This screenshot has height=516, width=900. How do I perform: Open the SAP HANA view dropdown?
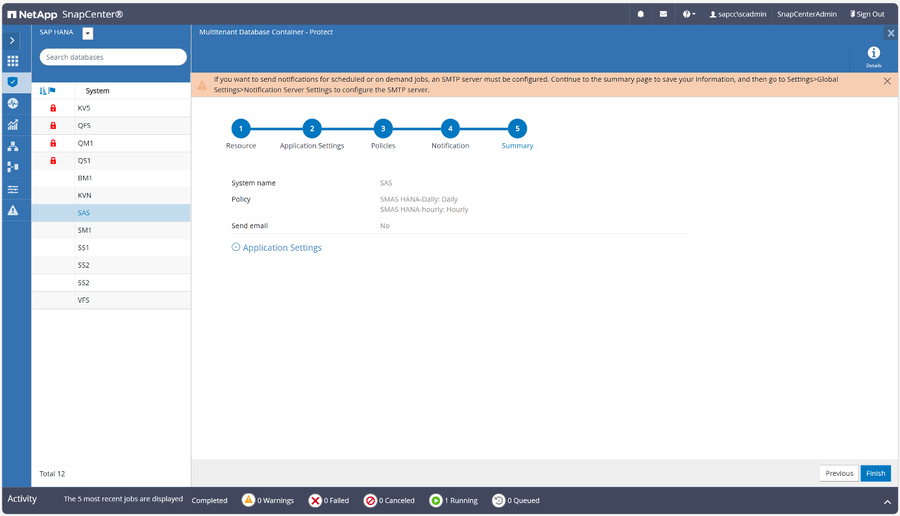pos(88,33)
